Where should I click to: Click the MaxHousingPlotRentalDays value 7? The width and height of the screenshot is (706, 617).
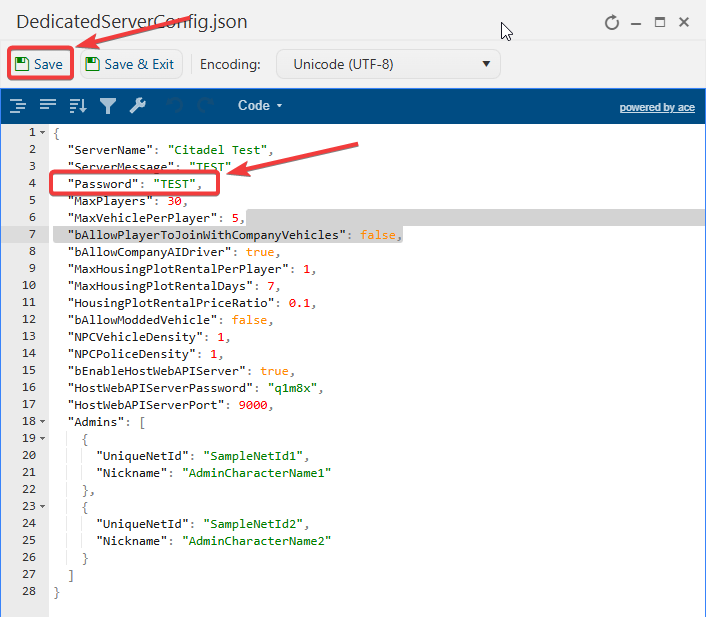[x=271, y=286]
